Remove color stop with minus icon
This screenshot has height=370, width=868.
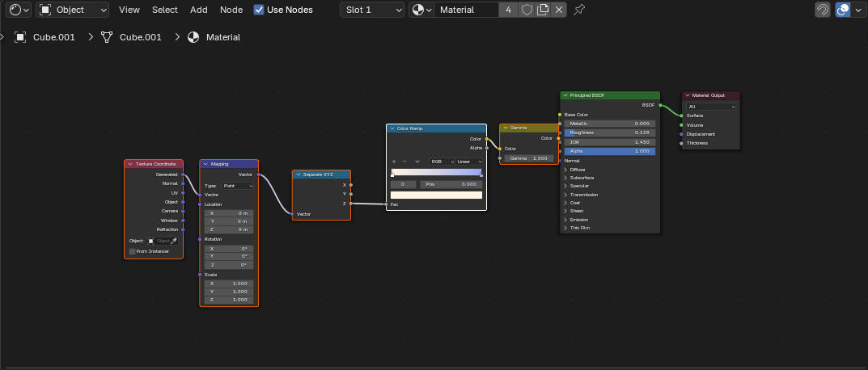point(404,162)
